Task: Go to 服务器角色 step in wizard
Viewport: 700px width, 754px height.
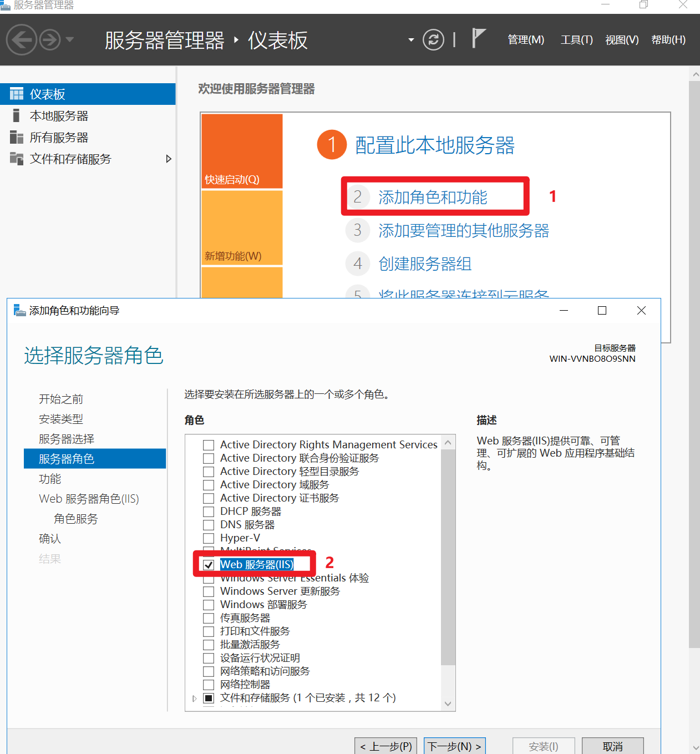Action: click(95, 459)
